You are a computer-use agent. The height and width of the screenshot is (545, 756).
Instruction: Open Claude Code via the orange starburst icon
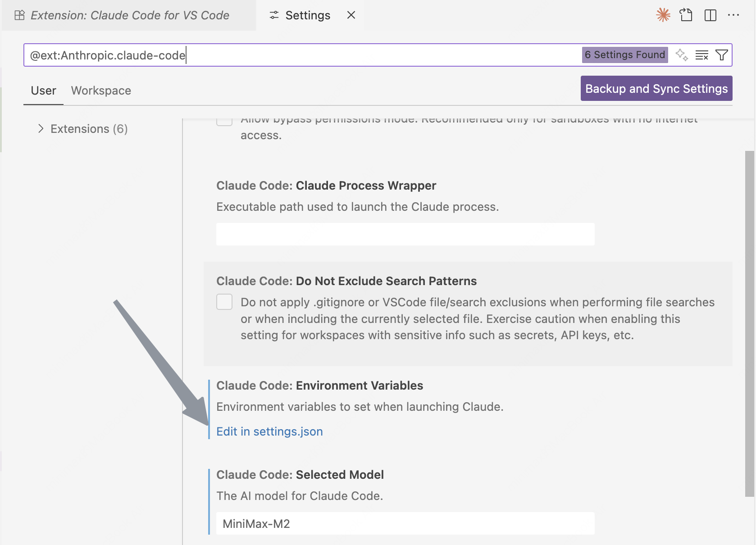(x=663, y=15)
